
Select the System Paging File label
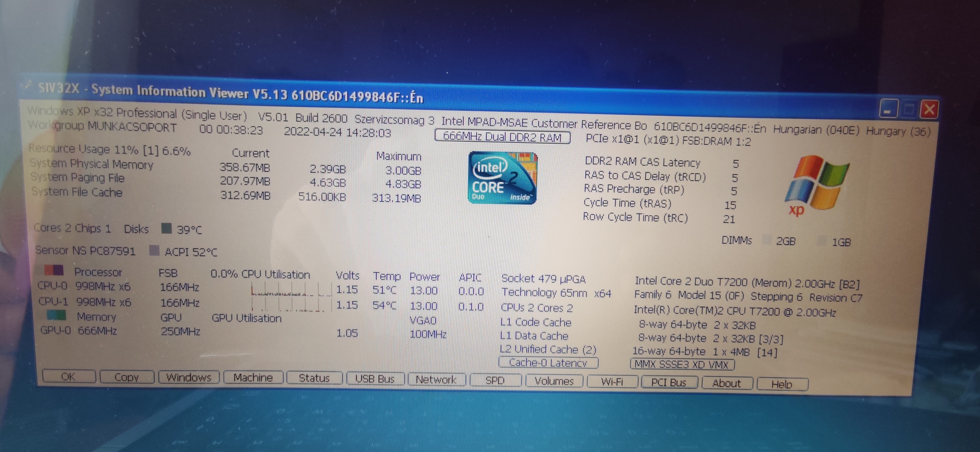click(78, 178)
